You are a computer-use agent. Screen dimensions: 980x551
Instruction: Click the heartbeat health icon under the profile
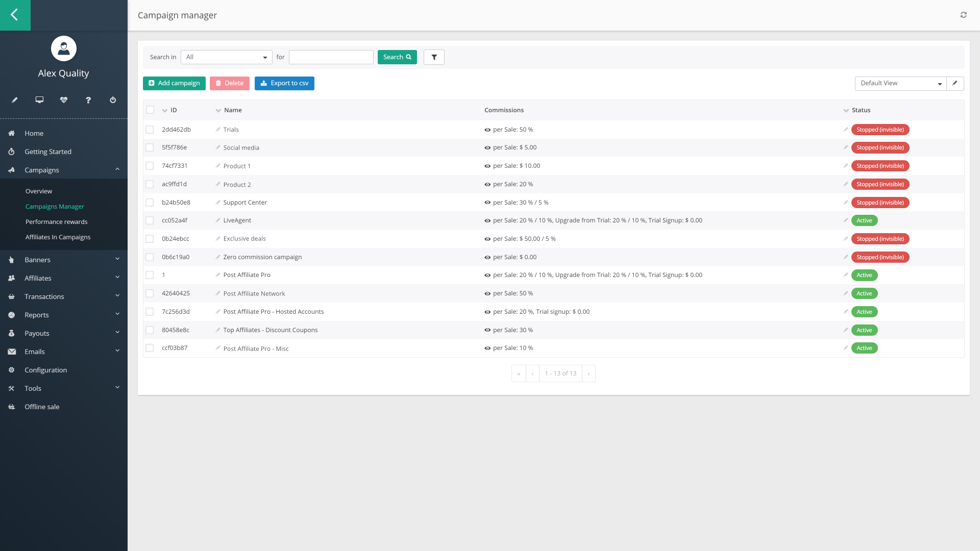[63, 100]
